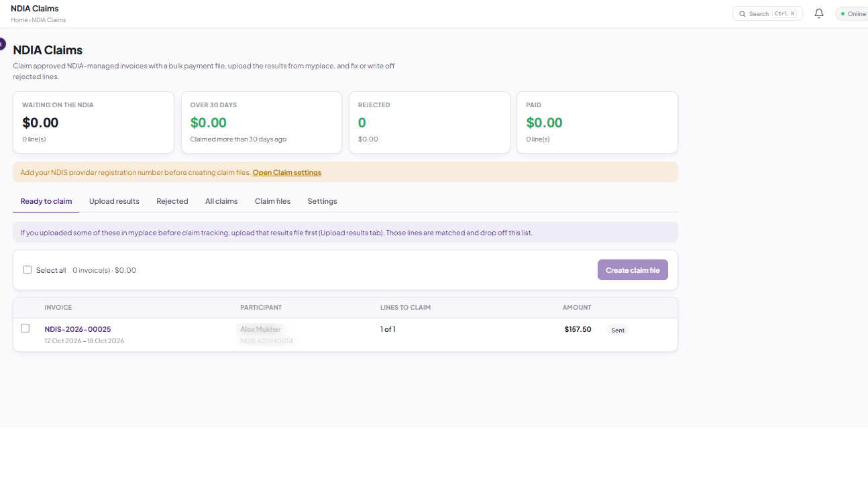Open the Rejected tab
This screenshot has width=868, height=486.
click(172, 201)
